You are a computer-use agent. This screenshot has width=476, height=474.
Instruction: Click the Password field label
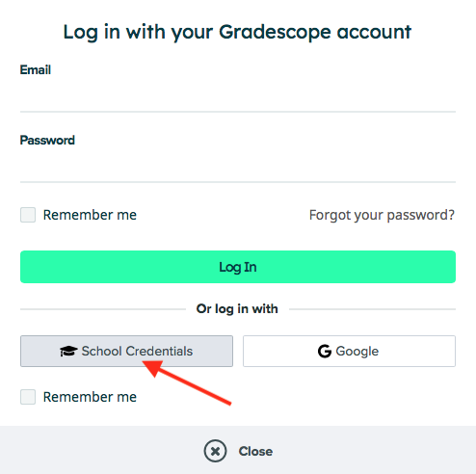tap(47, 140)
